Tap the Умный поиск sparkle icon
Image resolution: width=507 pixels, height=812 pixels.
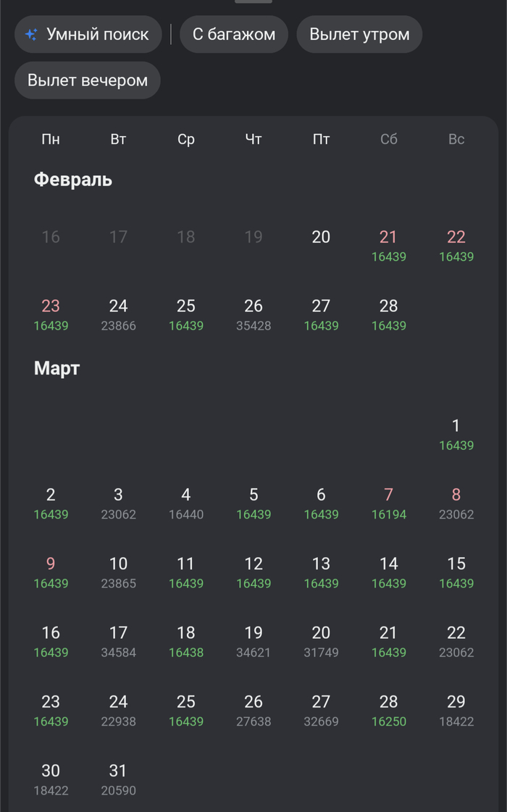coord(31,34)
